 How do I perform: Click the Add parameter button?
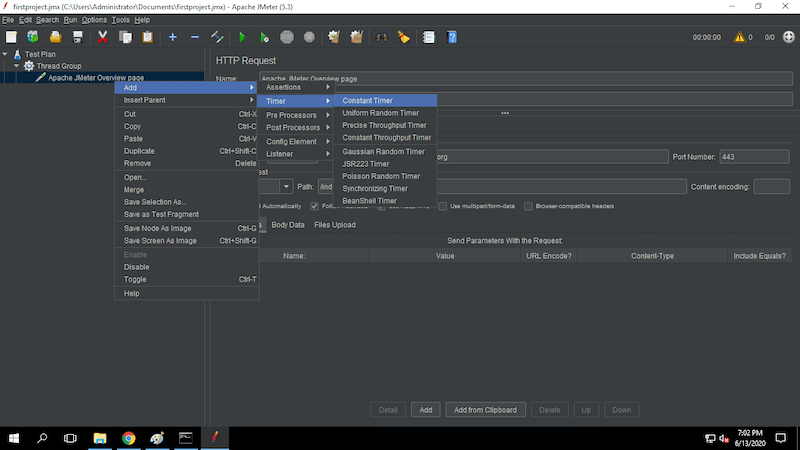point(426,410)
